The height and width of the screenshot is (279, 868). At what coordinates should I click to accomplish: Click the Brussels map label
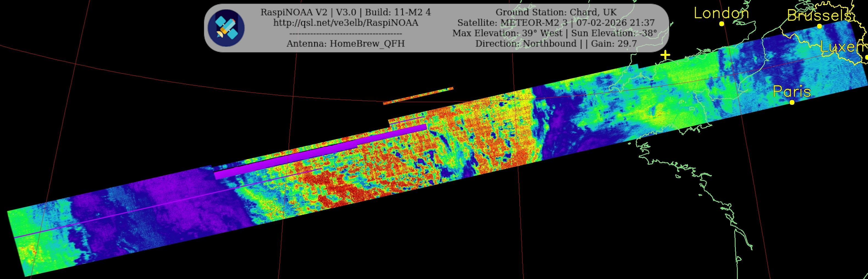click(x=819, y=15)
